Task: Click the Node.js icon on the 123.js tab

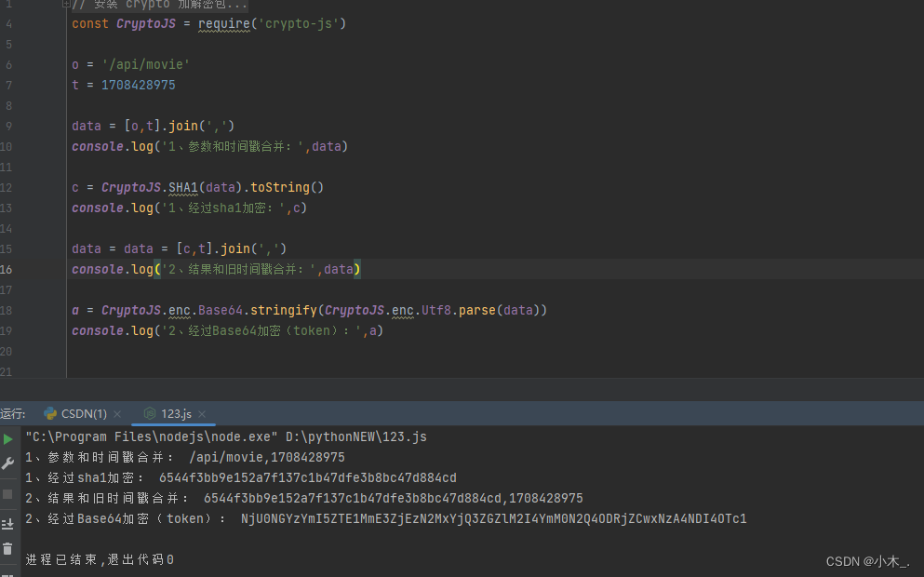Action: (150, 412)
